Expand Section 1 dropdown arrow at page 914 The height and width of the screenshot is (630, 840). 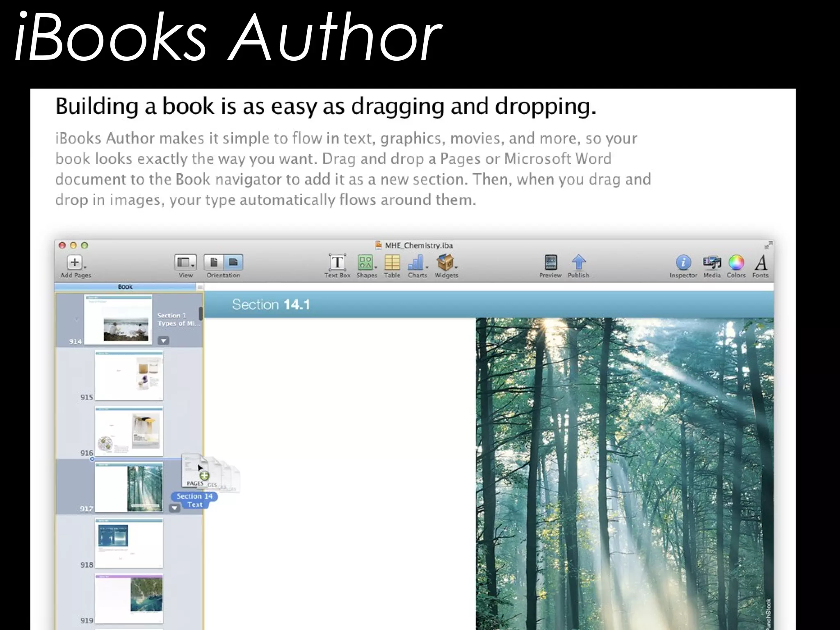pos(163,340)
